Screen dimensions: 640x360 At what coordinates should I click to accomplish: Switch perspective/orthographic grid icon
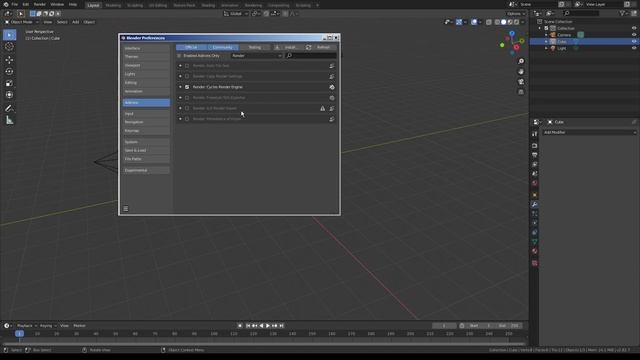[x=521, y=92]
